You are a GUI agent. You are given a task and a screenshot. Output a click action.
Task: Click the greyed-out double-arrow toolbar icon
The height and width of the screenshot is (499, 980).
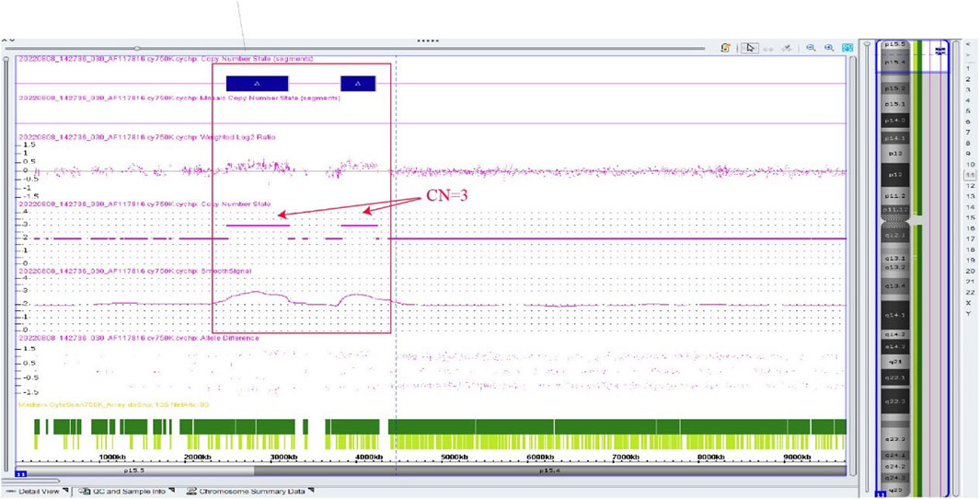pos(768,48)
